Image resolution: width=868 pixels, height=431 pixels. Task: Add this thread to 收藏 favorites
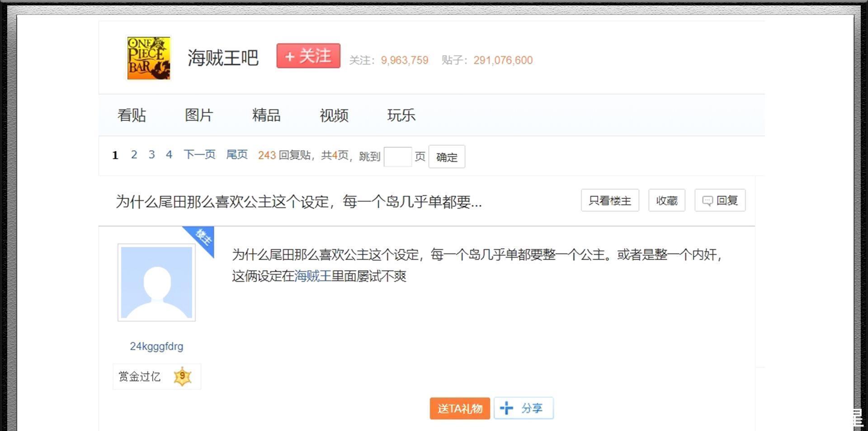(666, 200)
